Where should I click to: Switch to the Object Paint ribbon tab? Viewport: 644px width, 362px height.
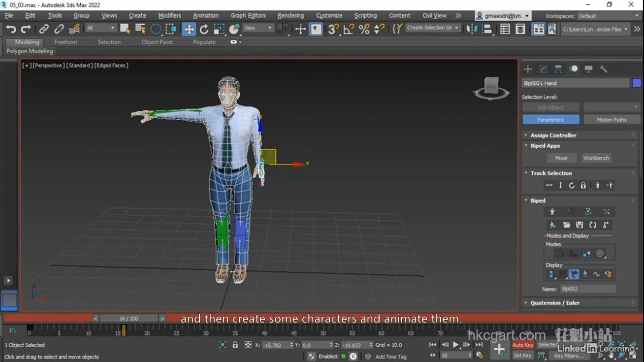point(157,42)
